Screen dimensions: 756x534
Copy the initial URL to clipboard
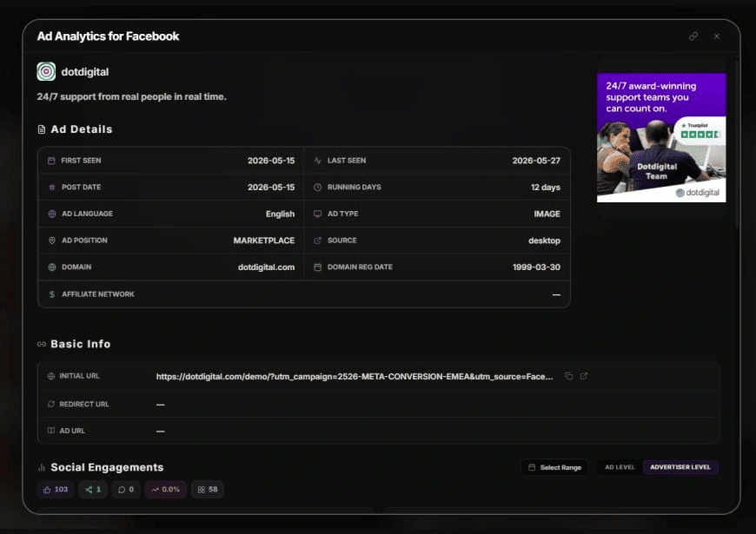(x=569, y=376)
